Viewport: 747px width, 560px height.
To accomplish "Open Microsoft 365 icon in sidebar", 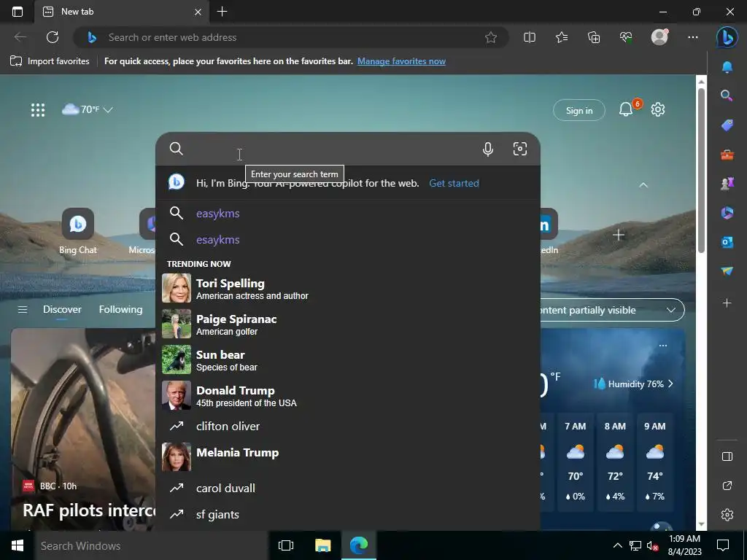I will [727, 213].
